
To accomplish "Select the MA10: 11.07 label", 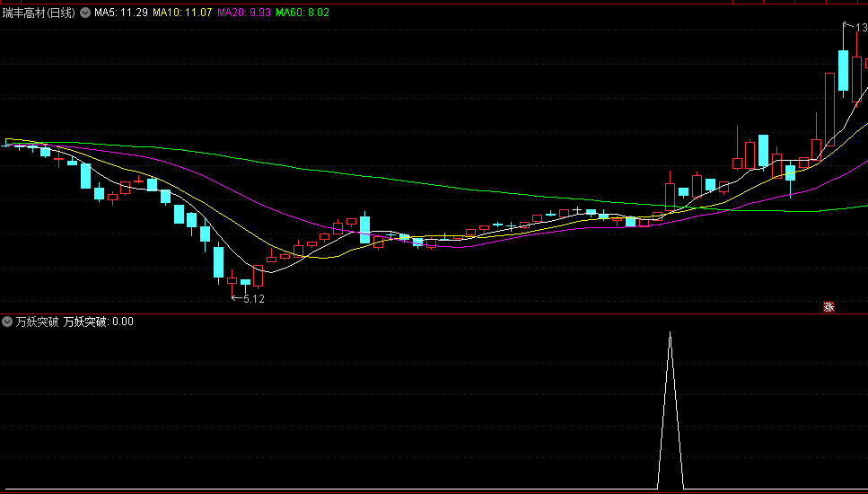I will point(182,13).
